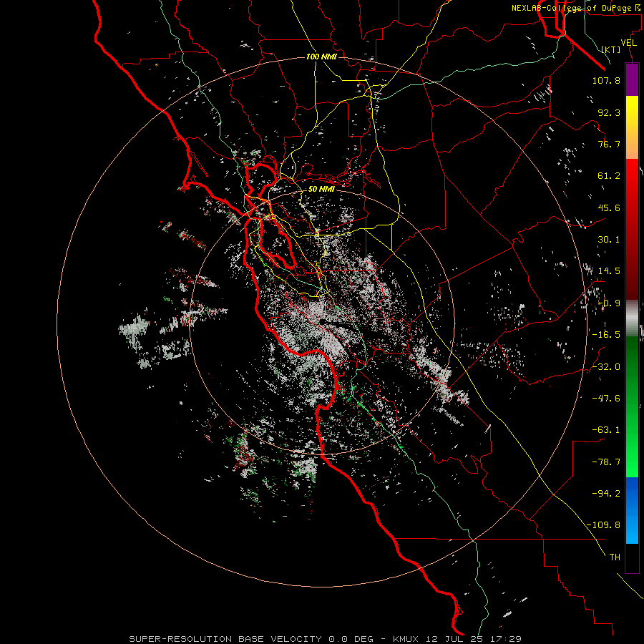Click the 14.5 velocity scale value
Screen dimensions: 644x644
[x=609, y=271]
